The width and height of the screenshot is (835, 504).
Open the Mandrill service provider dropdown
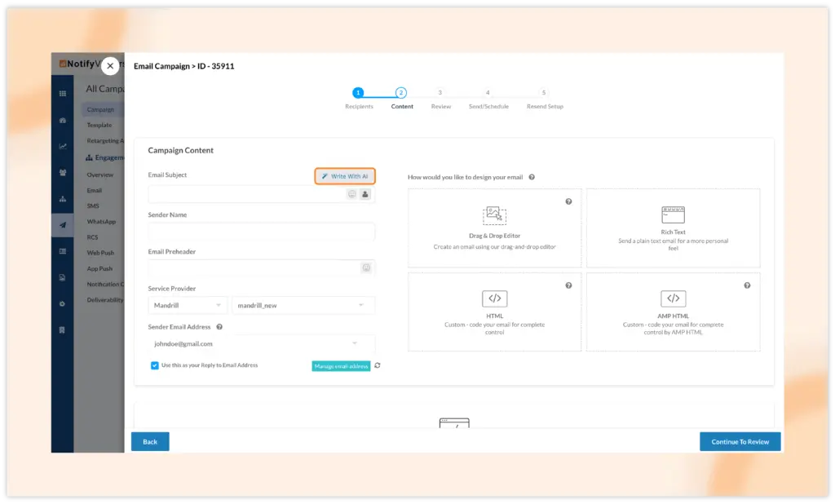click(188, 305)
